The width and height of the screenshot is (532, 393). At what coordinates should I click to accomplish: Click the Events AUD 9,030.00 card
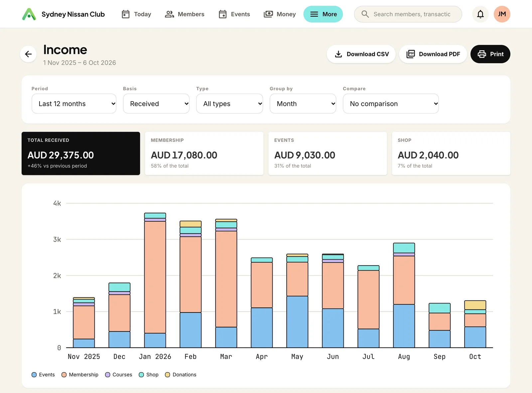328,153
